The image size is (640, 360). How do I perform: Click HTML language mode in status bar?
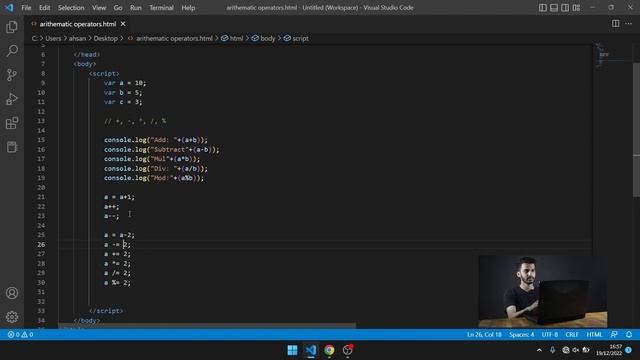point(594,334)
